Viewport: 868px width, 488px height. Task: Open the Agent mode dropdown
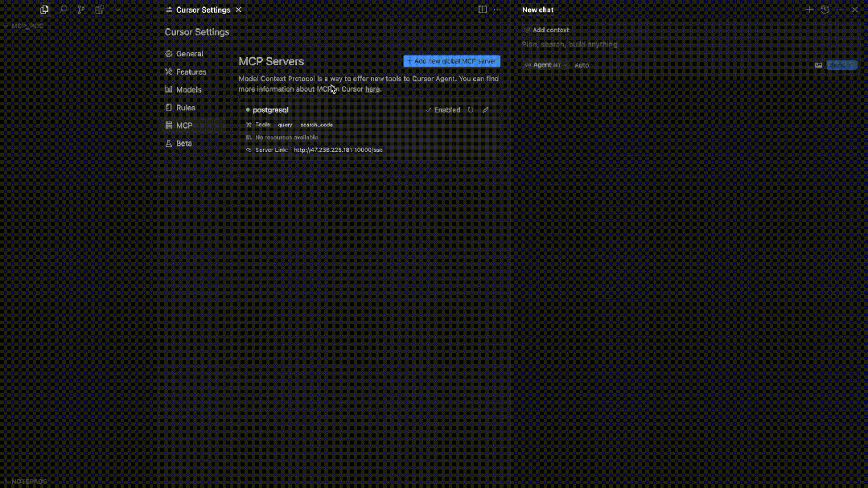[x=545, y=65]
